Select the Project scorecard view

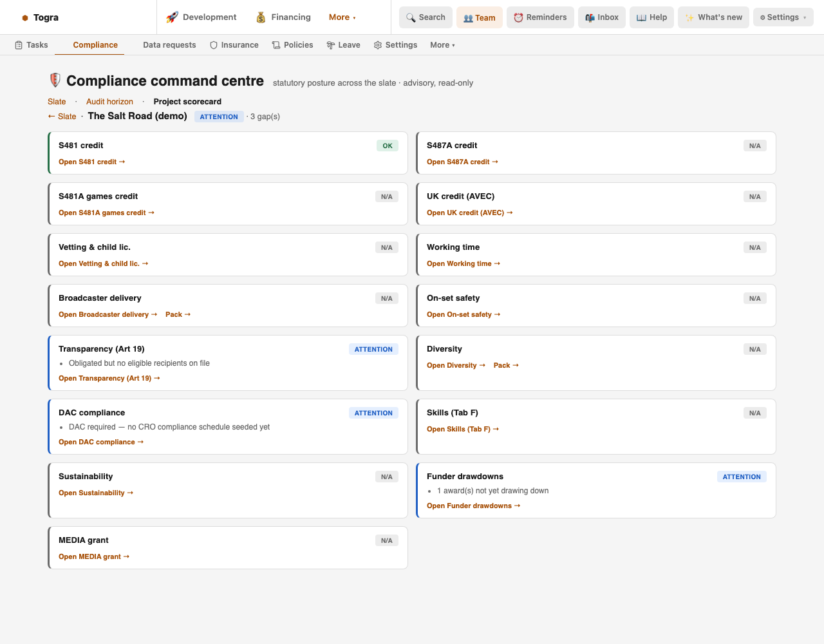(187, 102)
